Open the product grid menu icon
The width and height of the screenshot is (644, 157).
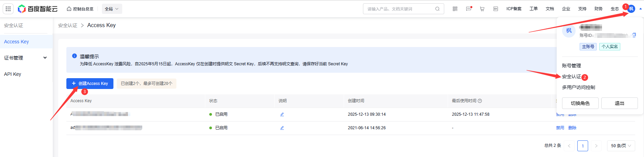(x=8, y=9)
